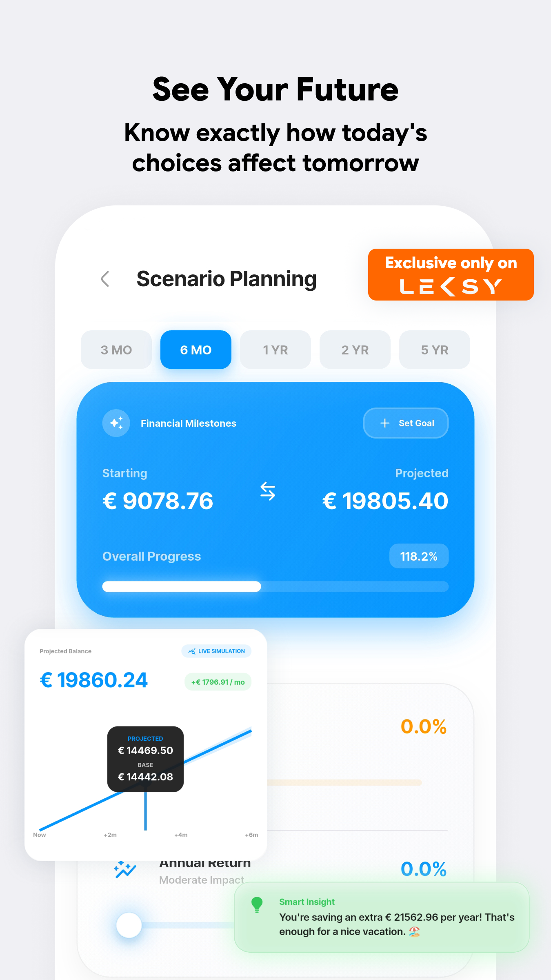Click the plus icon inside Set Goal
Screen dimensions: 551x980
pyautogui.click(x=385, y=423)
